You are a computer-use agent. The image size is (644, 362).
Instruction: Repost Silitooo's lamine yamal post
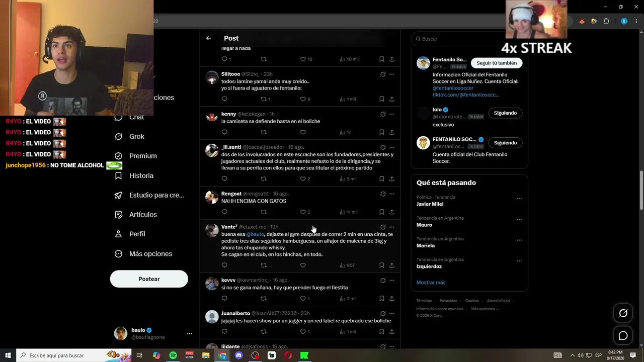pyautogui.click(x=264, y=99)
